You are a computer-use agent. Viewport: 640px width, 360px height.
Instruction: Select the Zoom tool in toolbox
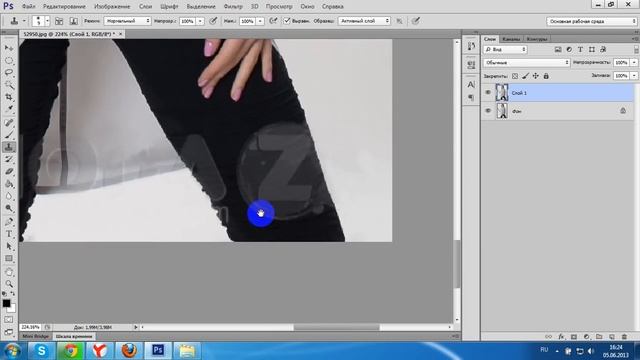[9, 284]
